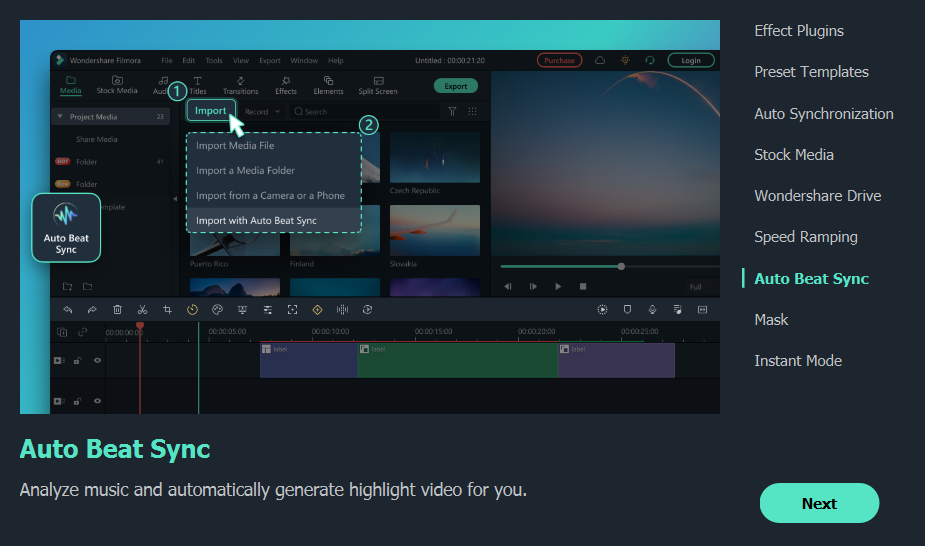Open the Elements tab

tap(328, 85)
